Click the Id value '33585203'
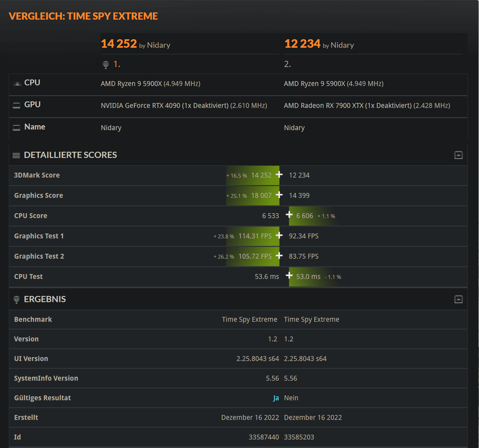 (299, 437)
